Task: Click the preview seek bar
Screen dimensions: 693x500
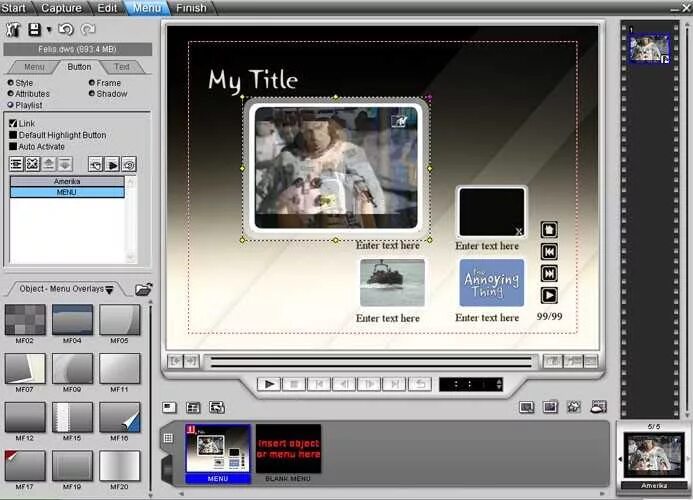Action: point(371,362)
